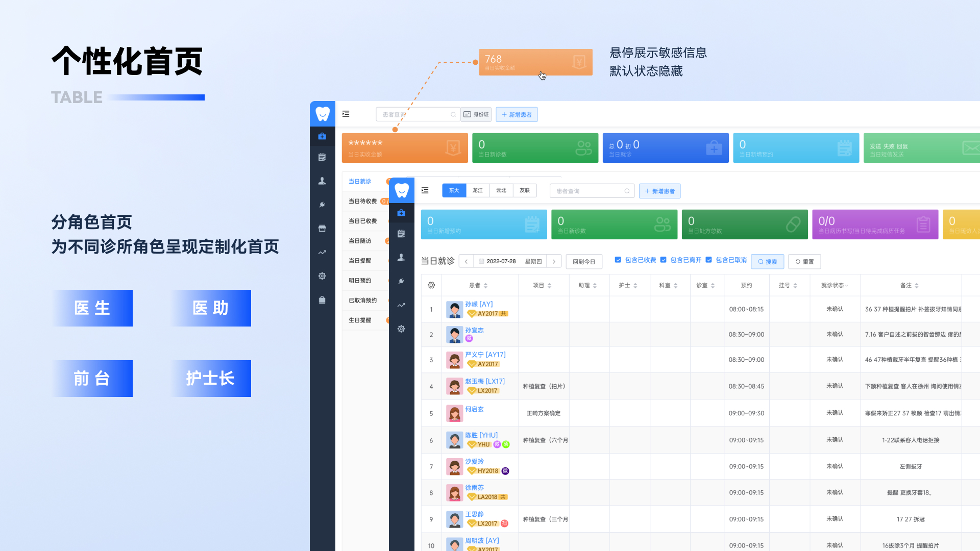Click purple 当日病历书写 stat card
The width and height of the screenshot is (980, 551).
(x=875, y=224)
